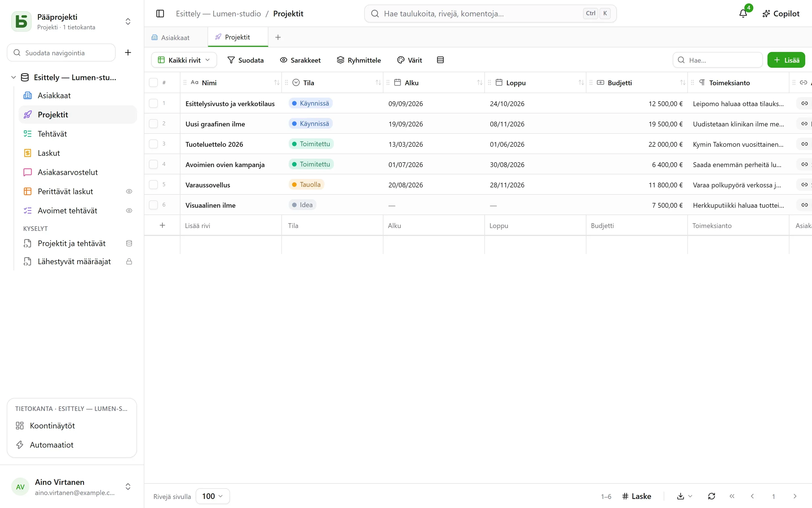
Task: Open the Värit color settings
Action: pos(409,60)
